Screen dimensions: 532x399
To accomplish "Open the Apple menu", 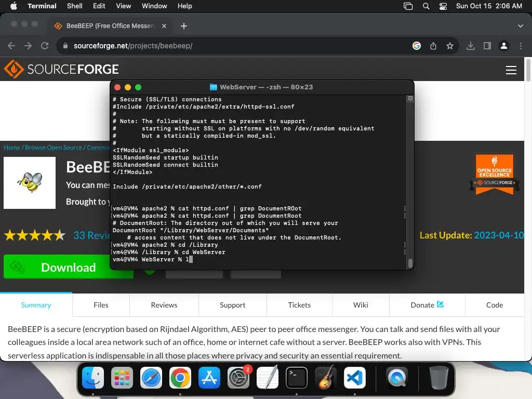I will [x=14, y=6].
